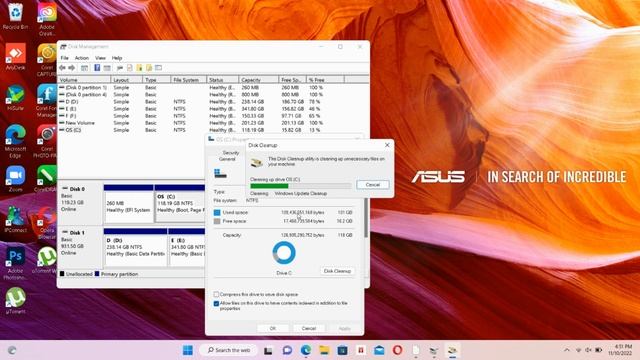Select the Zoom desktop icon
The width and height of the screenshot is (640, 360).
pyautogui.click(x=16, y=179)
